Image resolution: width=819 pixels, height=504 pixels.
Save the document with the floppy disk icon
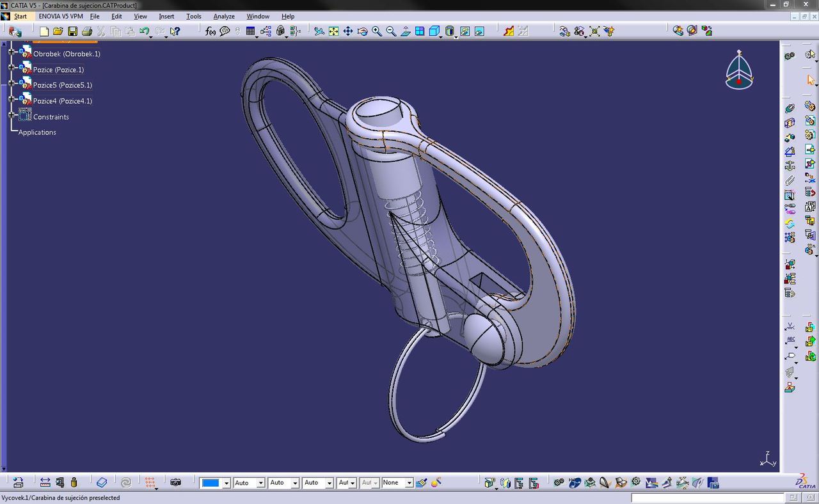(x=72, y=31)
